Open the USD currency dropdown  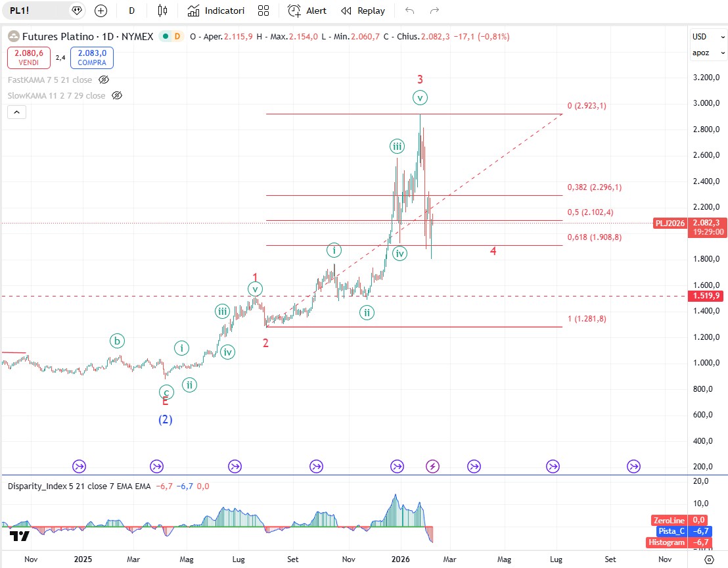tap(708, 37)
